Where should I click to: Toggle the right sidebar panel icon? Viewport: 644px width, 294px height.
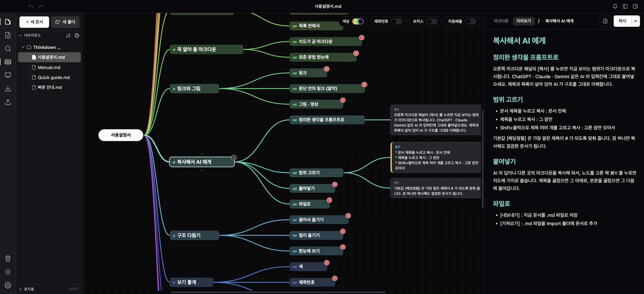[x=635, y=6]
